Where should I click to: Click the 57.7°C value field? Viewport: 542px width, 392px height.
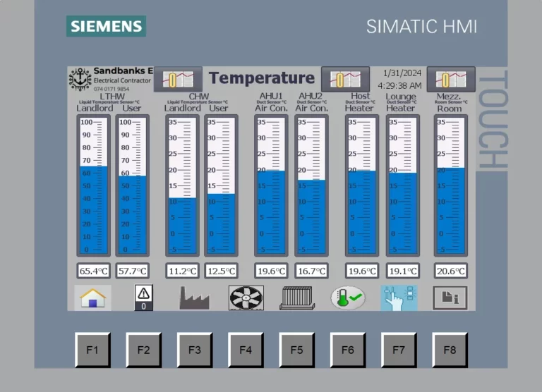(x=133, y=271)
